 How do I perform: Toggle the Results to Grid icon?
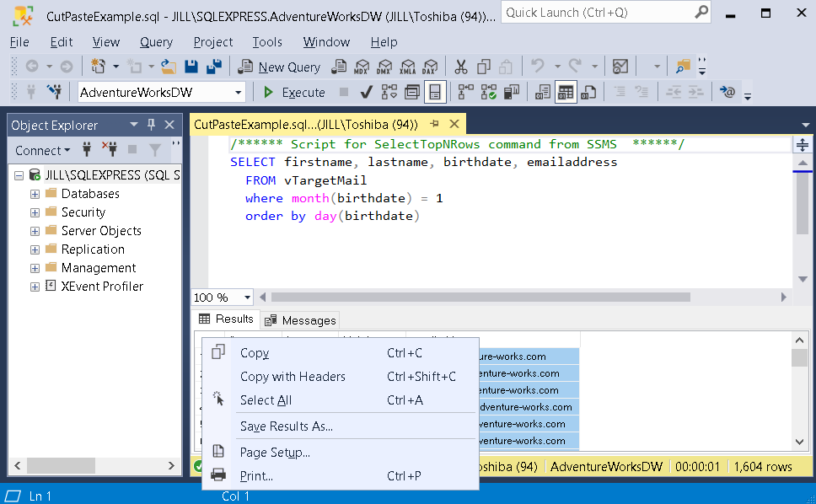pyautogui.click(x=566, y=93)
